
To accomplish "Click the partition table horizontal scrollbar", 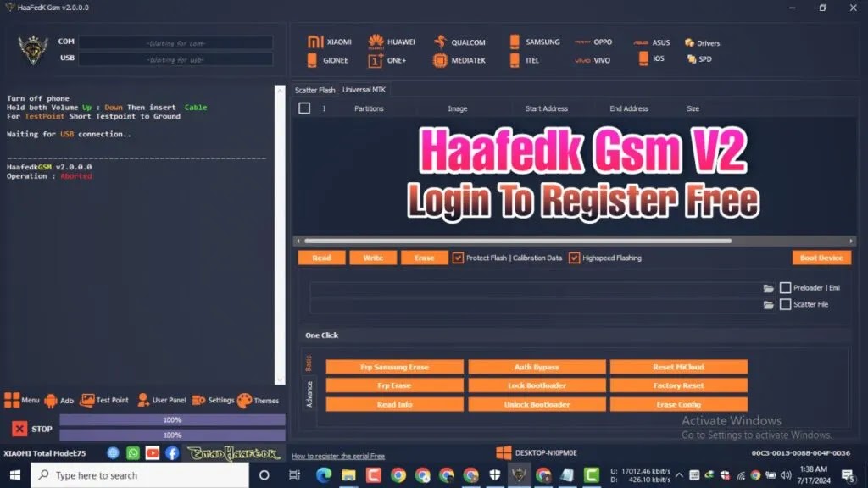I will pyautogui.click(x=518, y=241).
